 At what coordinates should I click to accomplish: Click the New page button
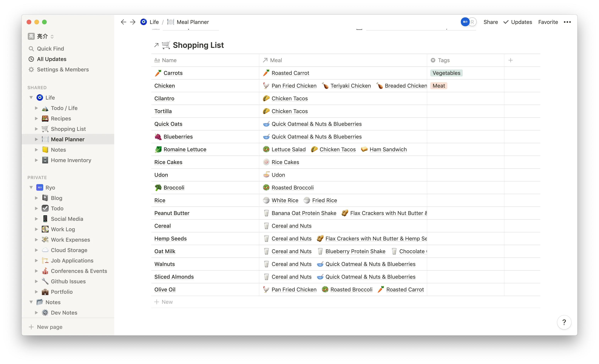pyautogui.click(x=50, y=327)
